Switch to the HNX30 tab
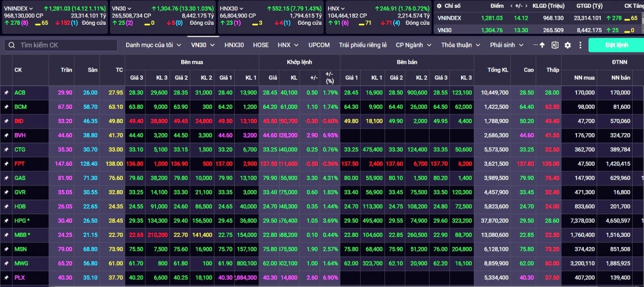 (x=234, y=45)
